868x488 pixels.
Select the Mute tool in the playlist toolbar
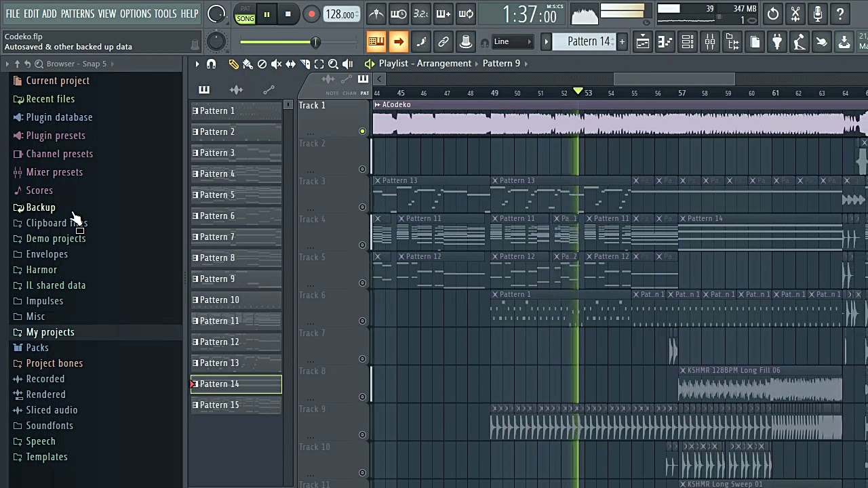point(276,64)
